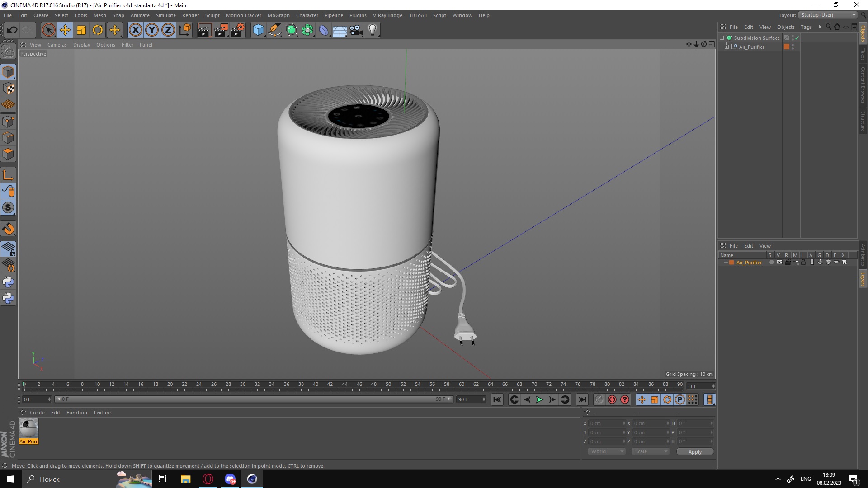Switch to the Texture tab in material editor
This screenshot has height=488, width=868.
pos(101,413)
